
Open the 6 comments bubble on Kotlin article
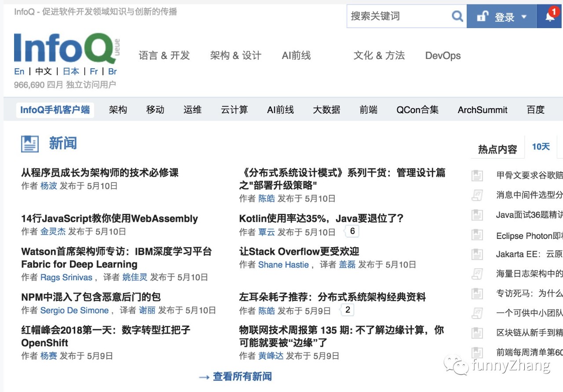coord(352,231)
